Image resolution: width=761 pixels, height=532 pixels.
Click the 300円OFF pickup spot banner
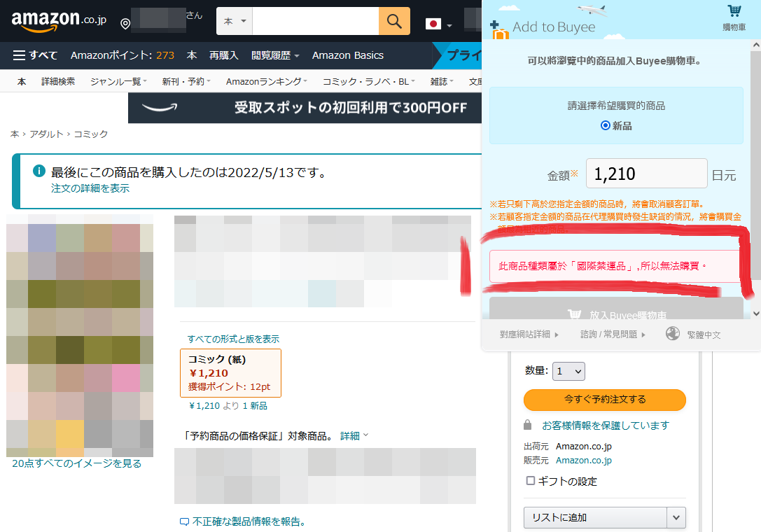[x=305, y=108]
